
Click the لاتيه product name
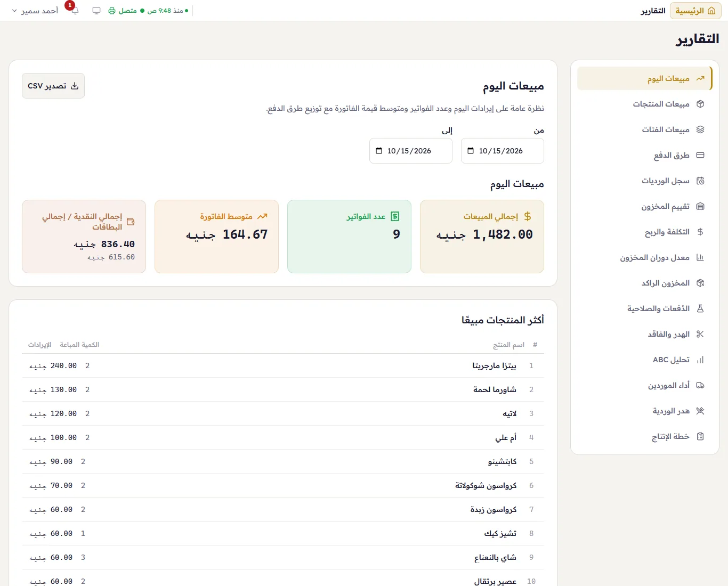[x=509, y=413]
